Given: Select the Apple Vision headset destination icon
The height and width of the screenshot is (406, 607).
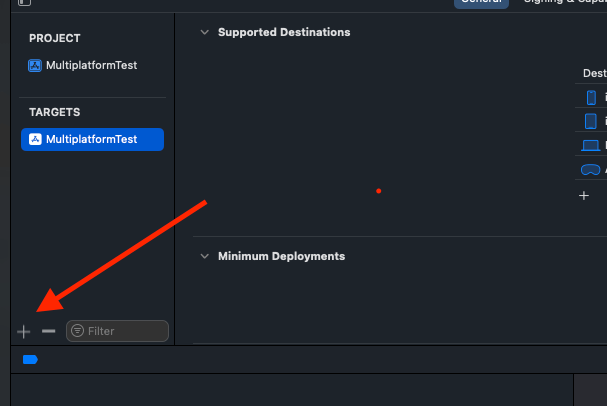Looking at the screenshot, I should point(591,170).
